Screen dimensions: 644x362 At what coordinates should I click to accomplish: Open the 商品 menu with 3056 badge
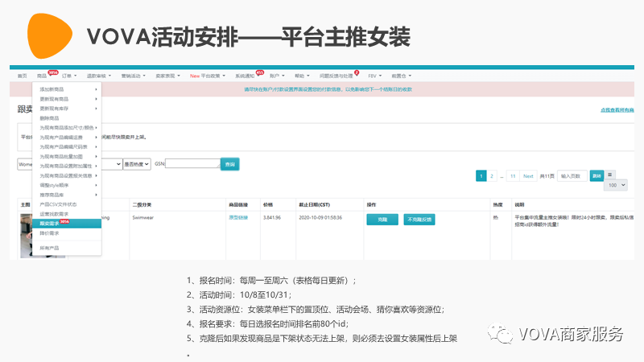(x=42, y=75)
